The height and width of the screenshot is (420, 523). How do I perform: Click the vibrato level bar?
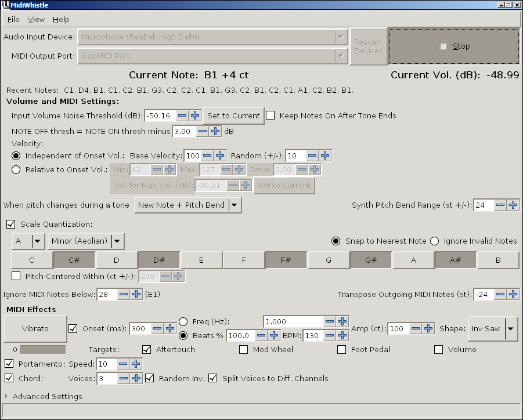pyautogui.click(x=43, y=350)
